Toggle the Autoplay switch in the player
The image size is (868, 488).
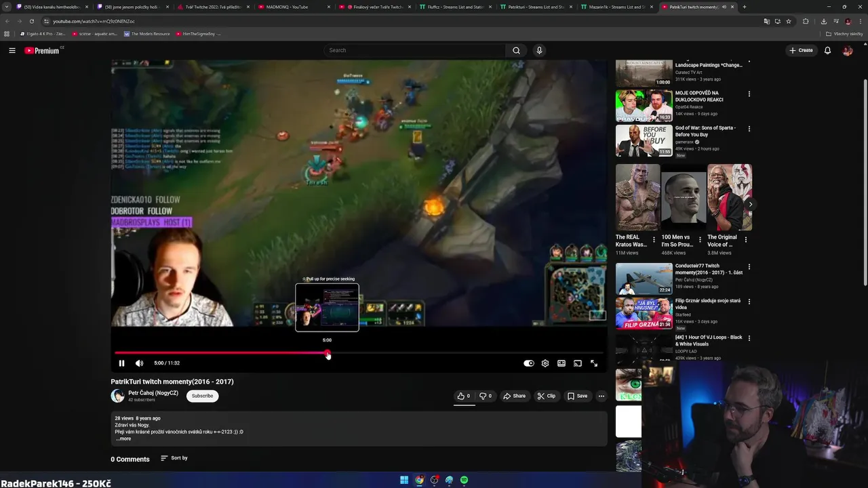[529, 363]
